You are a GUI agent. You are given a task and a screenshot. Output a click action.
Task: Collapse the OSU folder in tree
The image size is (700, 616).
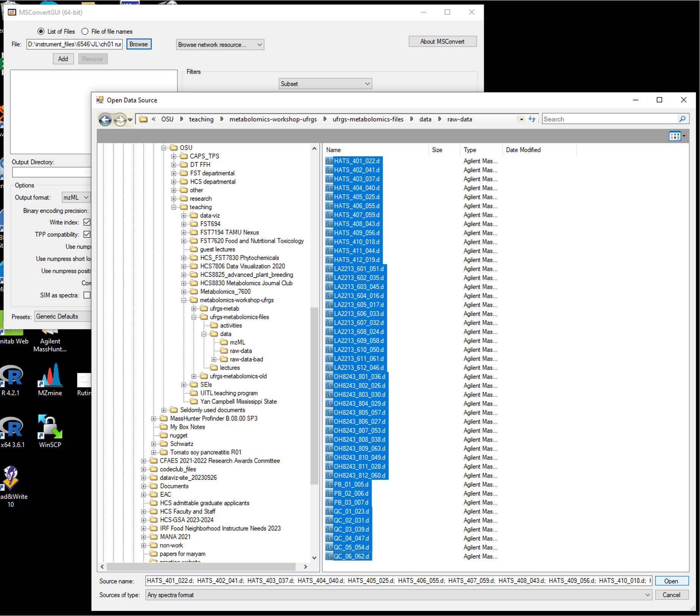point(164,148)
